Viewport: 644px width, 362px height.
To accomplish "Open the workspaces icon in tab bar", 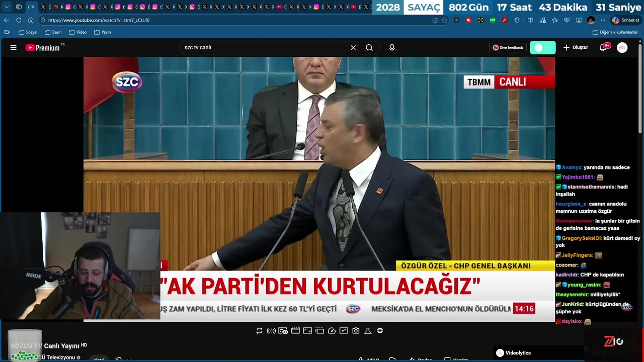I will [19, 7].
